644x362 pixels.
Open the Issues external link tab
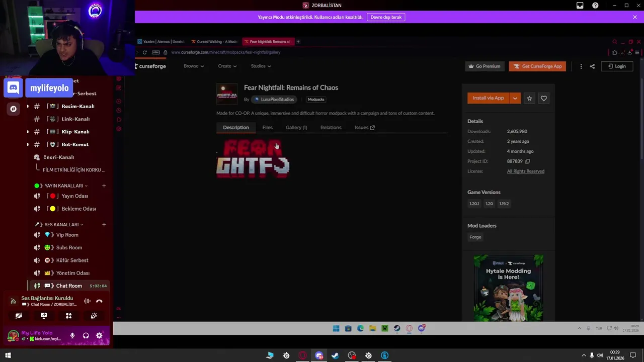[x=364, y=128]
